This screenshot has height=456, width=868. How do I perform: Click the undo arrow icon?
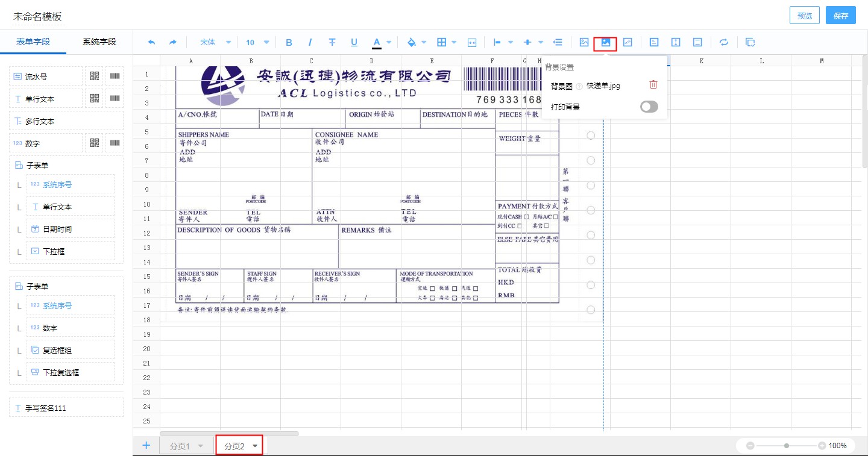151,42
